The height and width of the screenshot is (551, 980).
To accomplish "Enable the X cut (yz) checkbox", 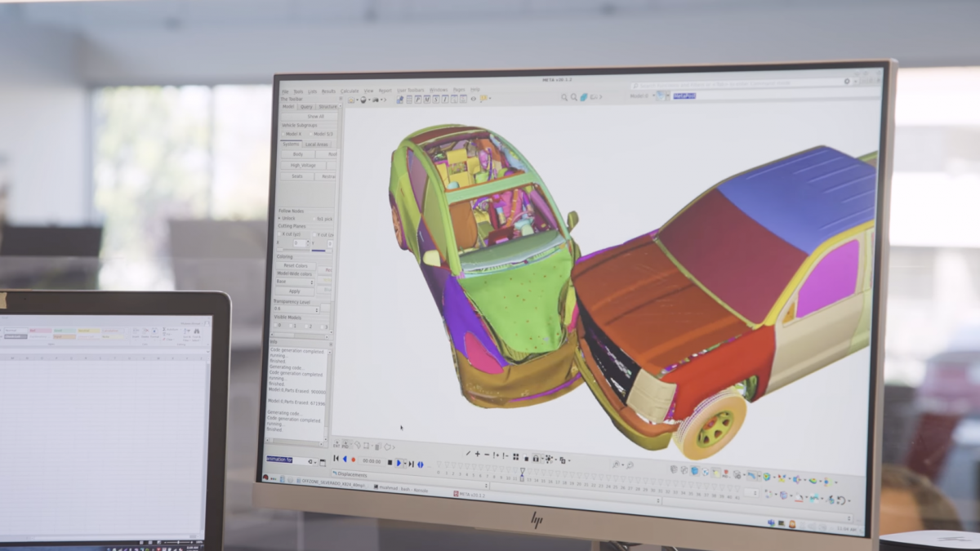I will (x=279, y=234).
